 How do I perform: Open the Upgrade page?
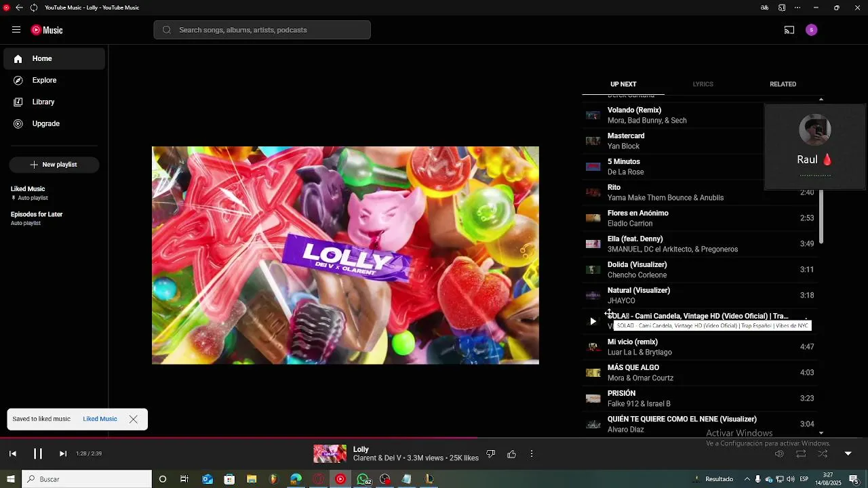[54, 124]
